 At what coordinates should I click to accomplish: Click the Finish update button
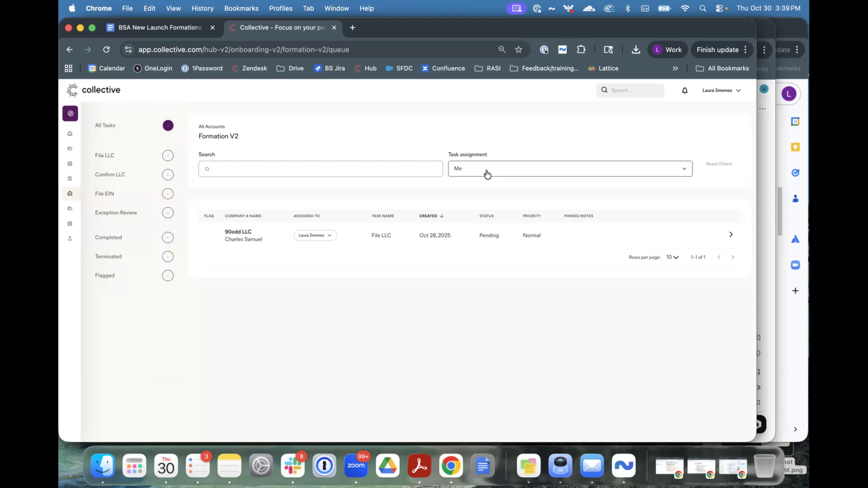tap(717, 50)
